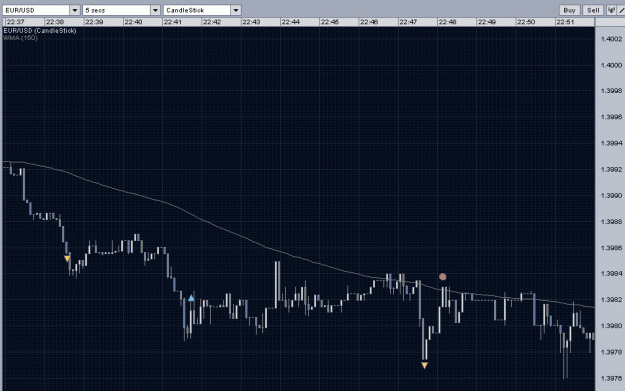Open the EUR/USD currency pair dropdown
This screenshot has width=625, height=391.
coord(75,10)
